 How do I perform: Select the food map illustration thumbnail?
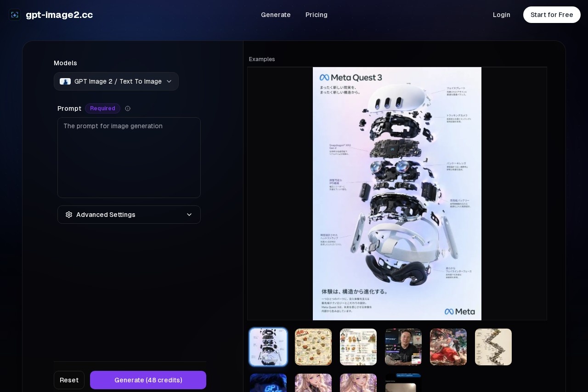click(x=313, y=347)
